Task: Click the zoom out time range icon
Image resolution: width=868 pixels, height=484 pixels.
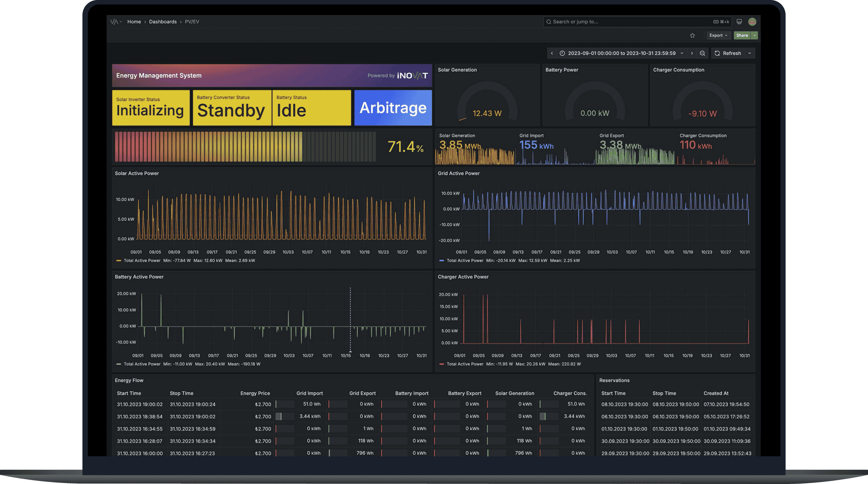Action: coord(702,53)
